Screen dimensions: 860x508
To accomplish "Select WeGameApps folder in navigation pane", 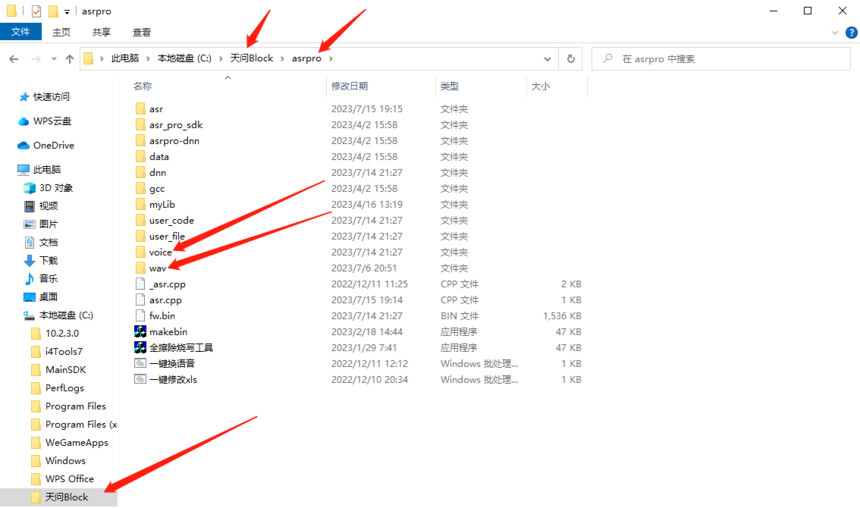I will click(76, 442).
